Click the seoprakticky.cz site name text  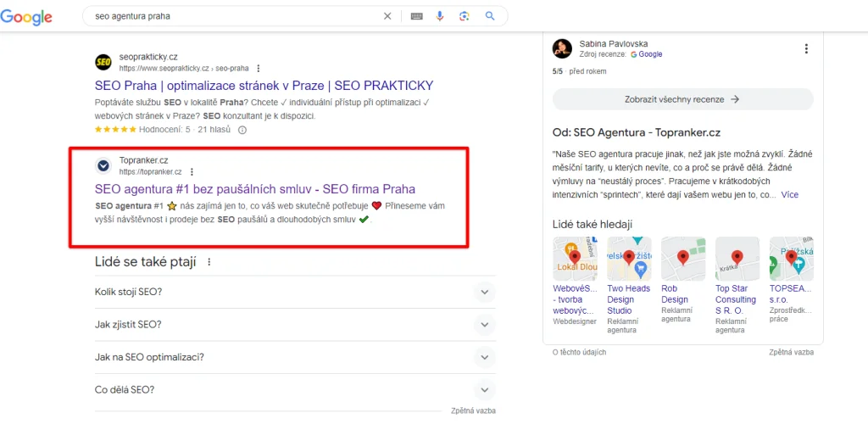[x=148, y=57]
